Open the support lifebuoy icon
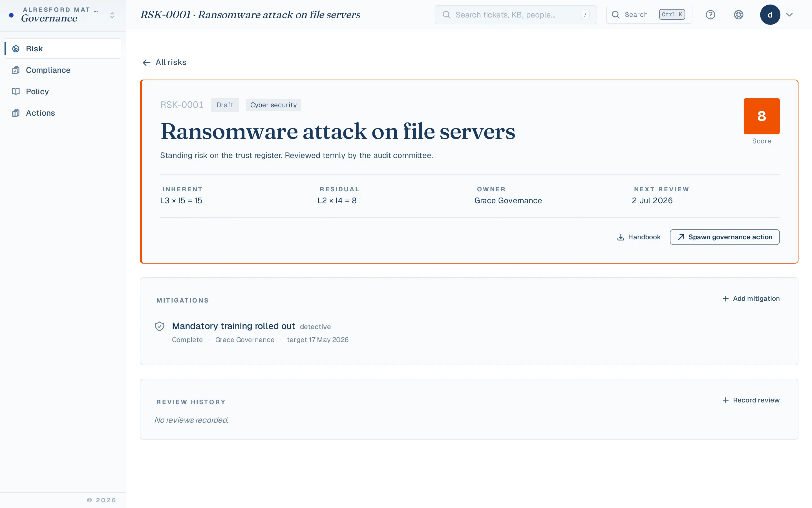Screen dimensions: 812x508 (x=738, y=15)
